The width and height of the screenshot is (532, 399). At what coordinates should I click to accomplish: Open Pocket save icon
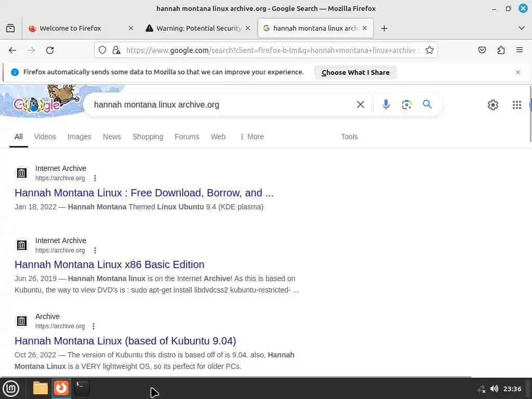tap(482, 50)
